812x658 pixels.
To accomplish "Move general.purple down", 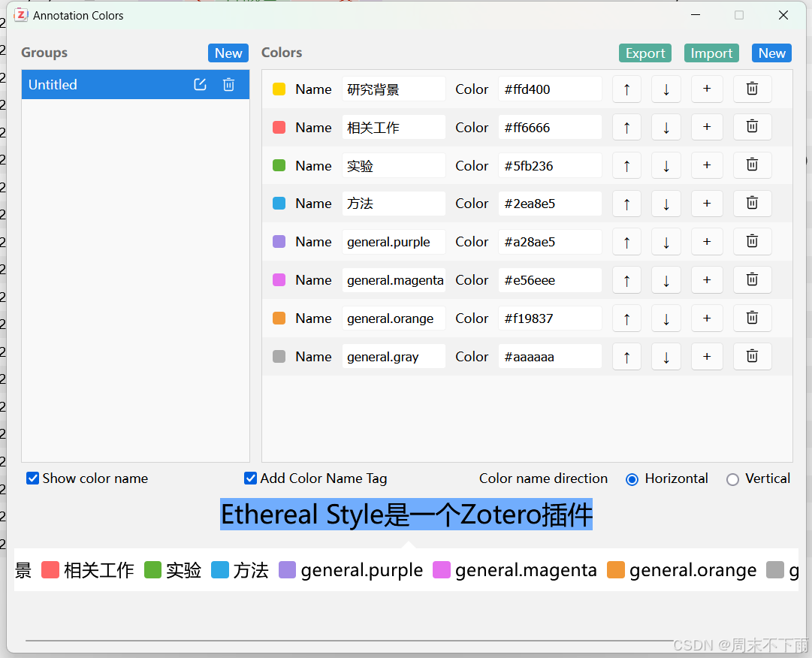I will (666, 242).
